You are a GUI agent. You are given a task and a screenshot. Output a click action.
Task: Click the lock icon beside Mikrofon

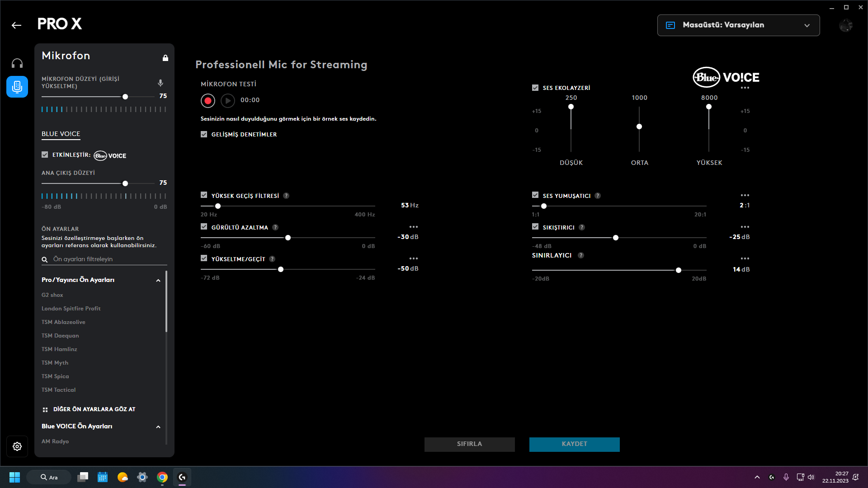tap(165, 58)
